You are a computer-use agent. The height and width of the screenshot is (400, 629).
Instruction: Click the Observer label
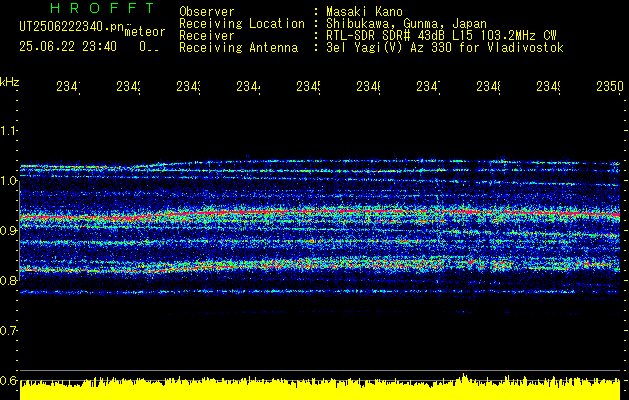coord(207,12)
